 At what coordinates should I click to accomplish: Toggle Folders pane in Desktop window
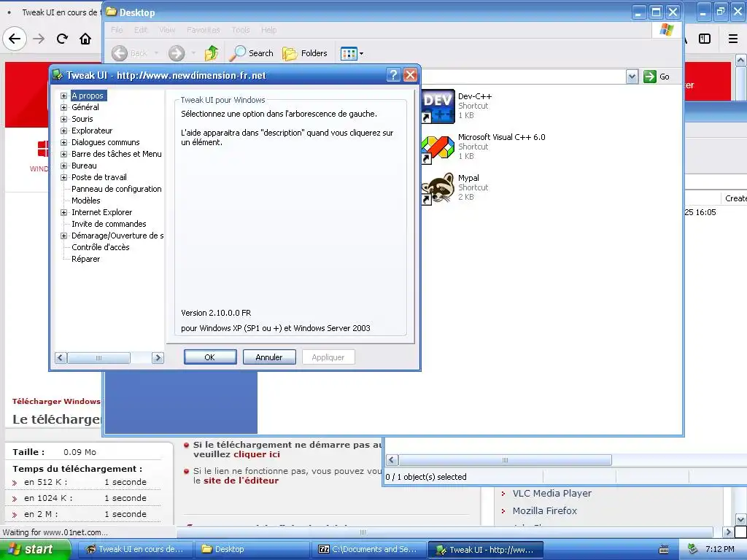coord(305,53)
